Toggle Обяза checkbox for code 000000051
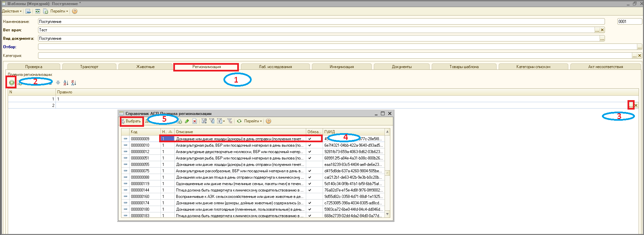 pyautogui.click(x=310, y=158)
